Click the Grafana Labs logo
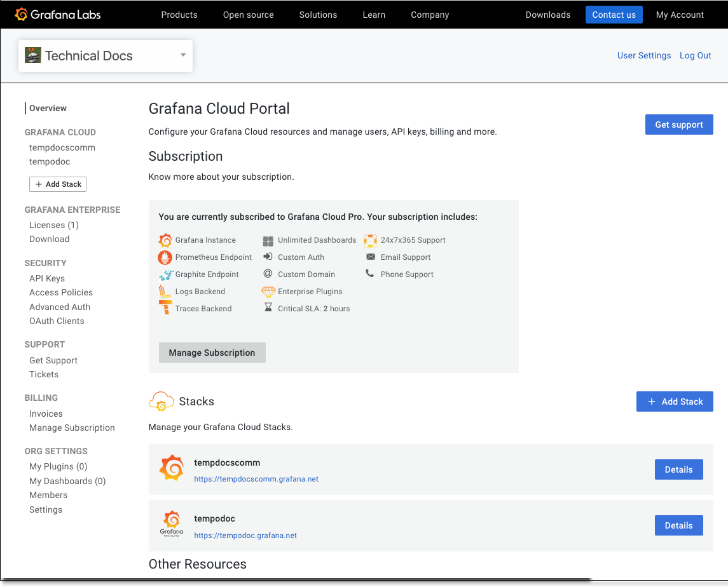728x587 pixels. click(x=57, y=15)
